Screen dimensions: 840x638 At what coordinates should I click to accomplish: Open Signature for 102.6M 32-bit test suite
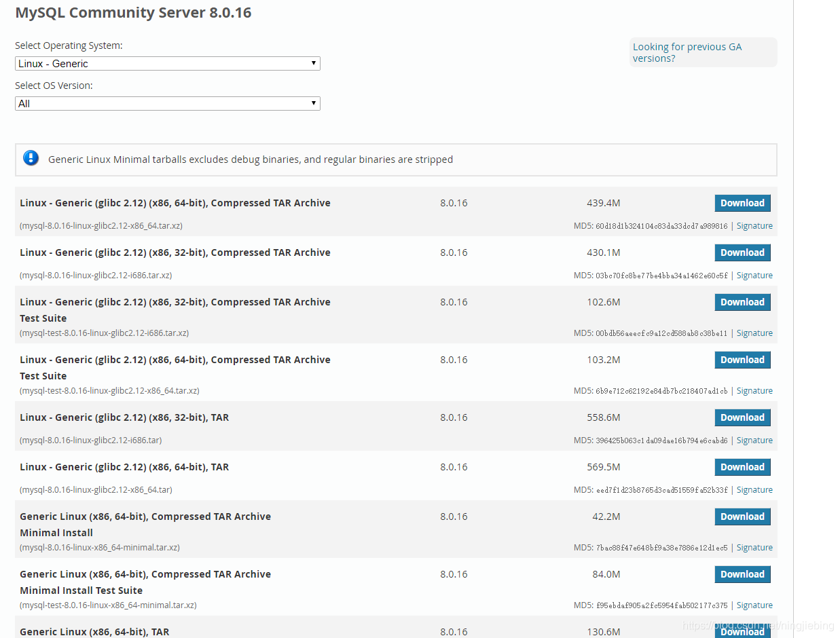coord(754,333)
